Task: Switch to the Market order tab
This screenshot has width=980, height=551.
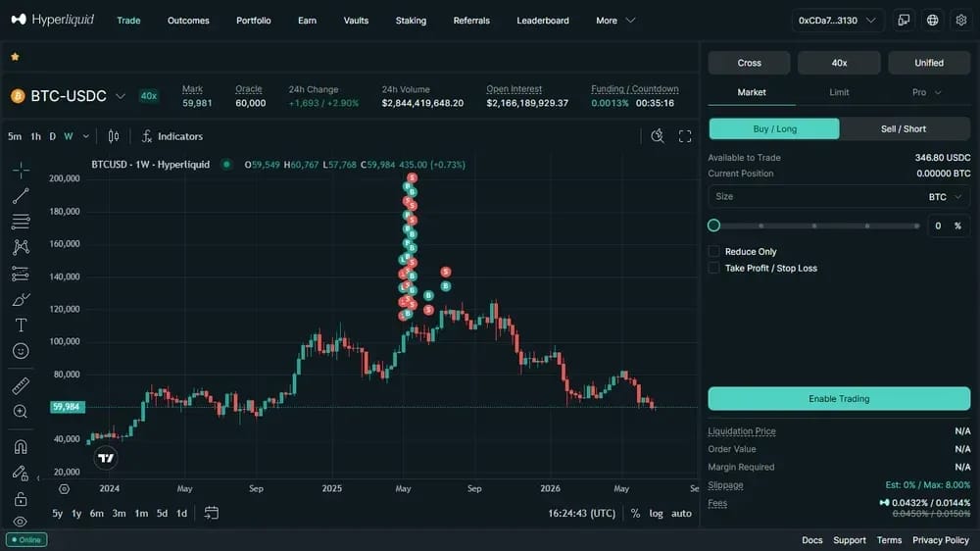Action: pos(752,92)
